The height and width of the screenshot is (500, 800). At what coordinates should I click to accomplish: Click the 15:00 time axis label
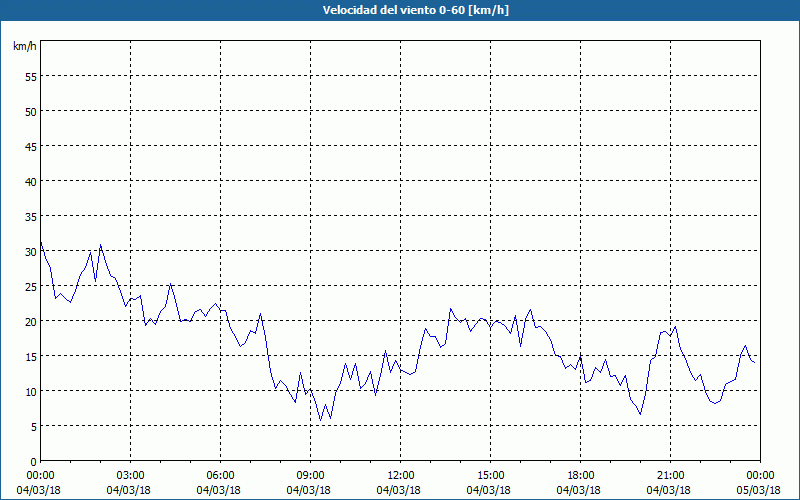pos(490,476)
